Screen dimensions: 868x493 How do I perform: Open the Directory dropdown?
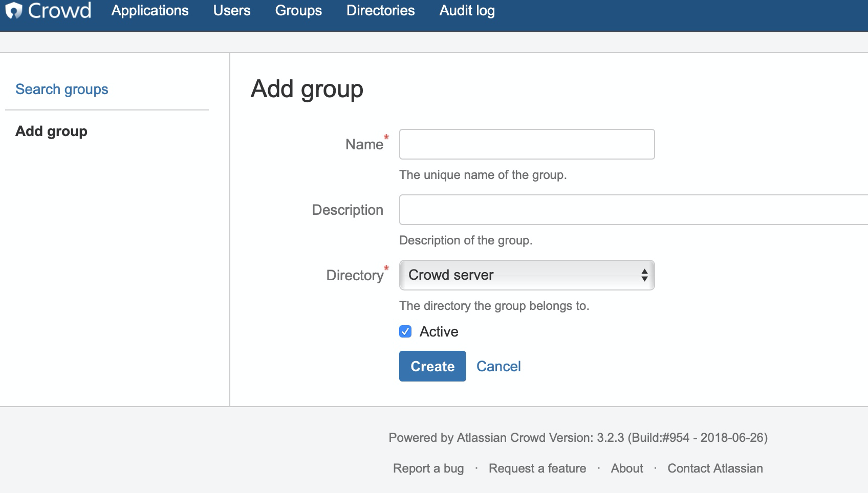click(x=526, y=275)
